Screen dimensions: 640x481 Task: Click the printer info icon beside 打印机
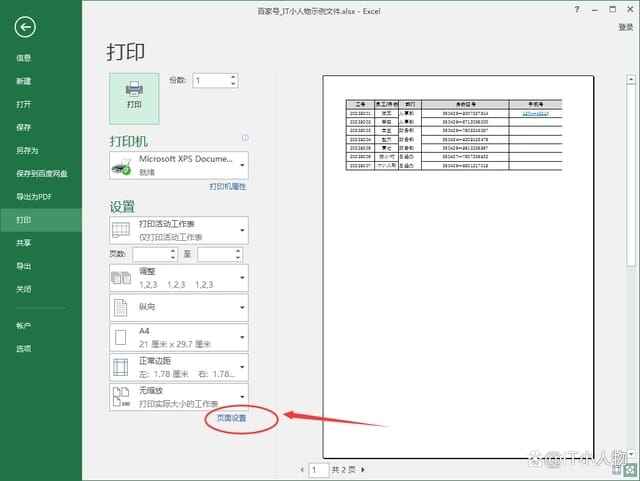pyautogui.click(x=245, y=138)
